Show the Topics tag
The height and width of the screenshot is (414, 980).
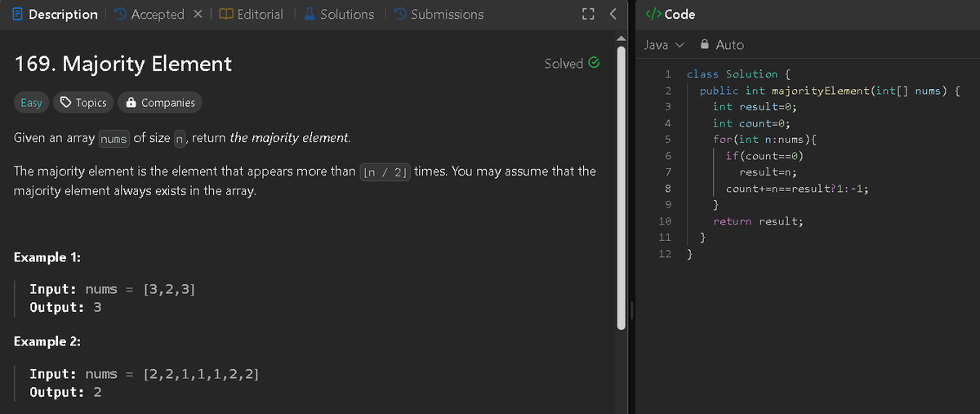tap(83, 103)
